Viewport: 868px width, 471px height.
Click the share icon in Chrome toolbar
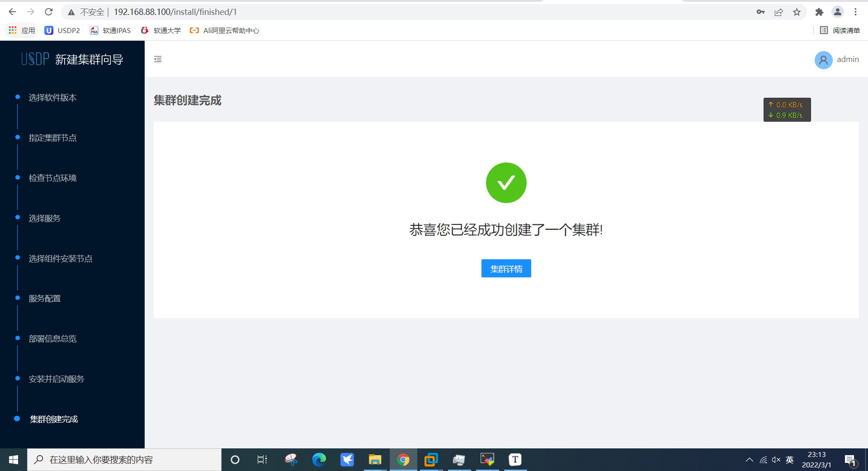click(779, 12)
